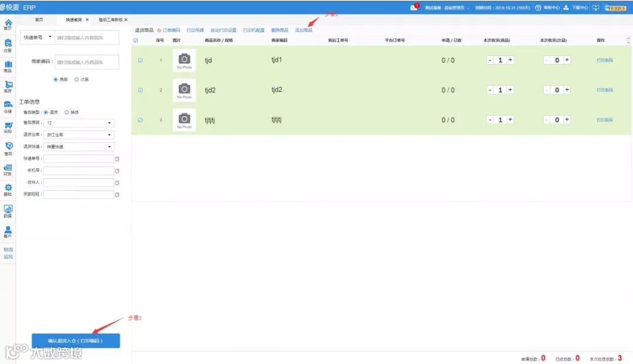Open the 快递单号 search type dropdown
The width and height of the screenshot is (633, 364).
(x=38, y=38)
